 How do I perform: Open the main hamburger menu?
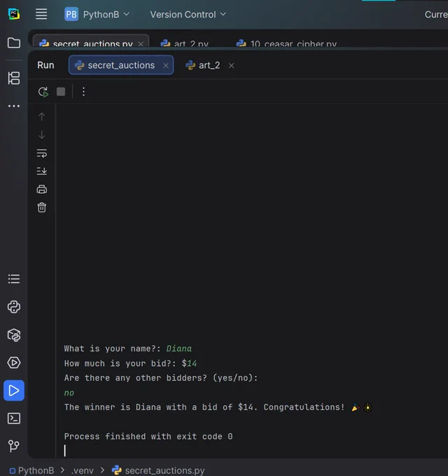(x=41, y=14)
